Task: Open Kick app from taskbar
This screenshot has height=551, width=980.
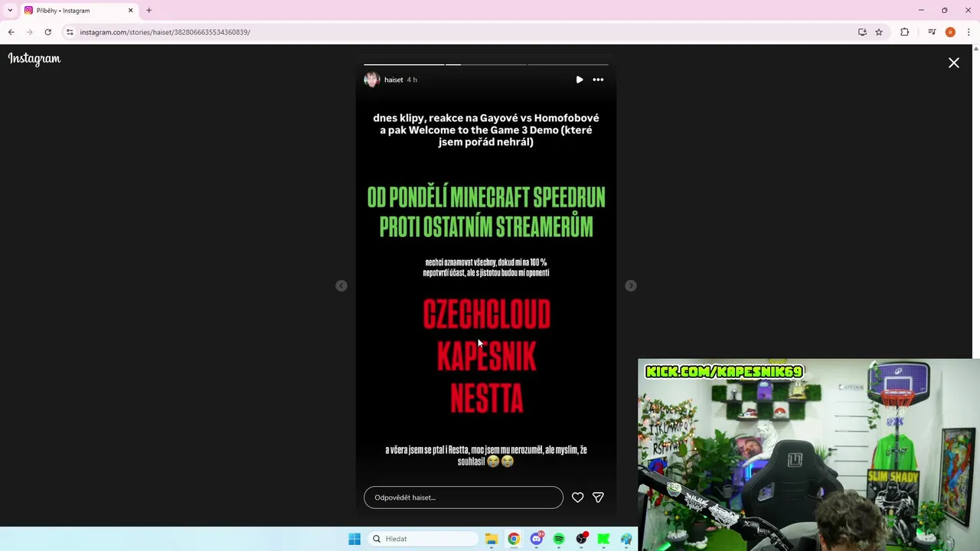Action: click(604, 539)
